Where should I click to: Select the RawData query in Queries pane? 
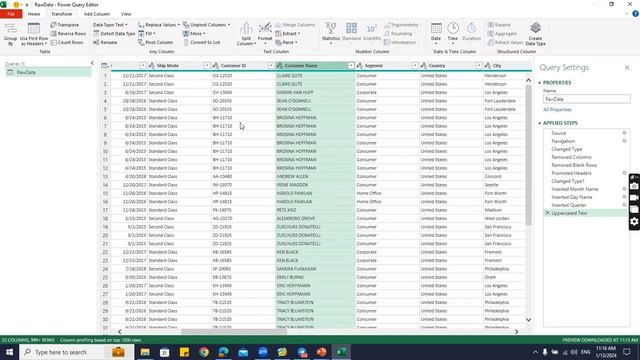click(x=48, y=72)
